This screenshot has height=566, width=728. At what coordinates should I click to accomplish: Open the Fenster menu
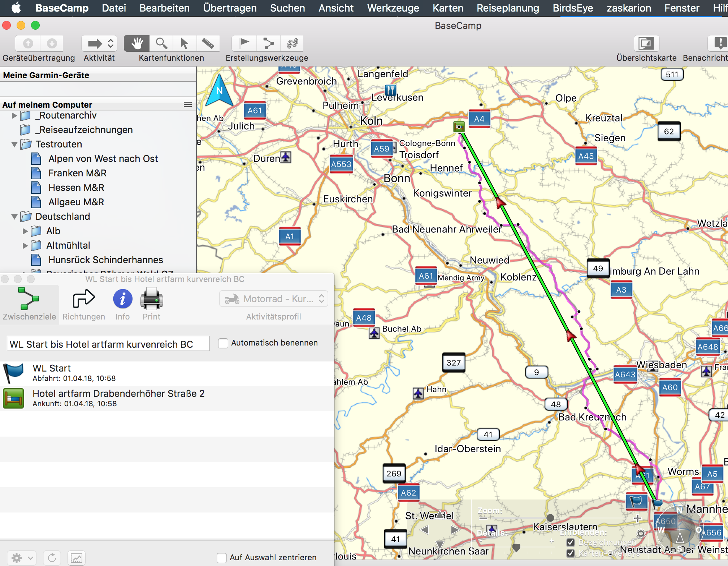(682, 8)
